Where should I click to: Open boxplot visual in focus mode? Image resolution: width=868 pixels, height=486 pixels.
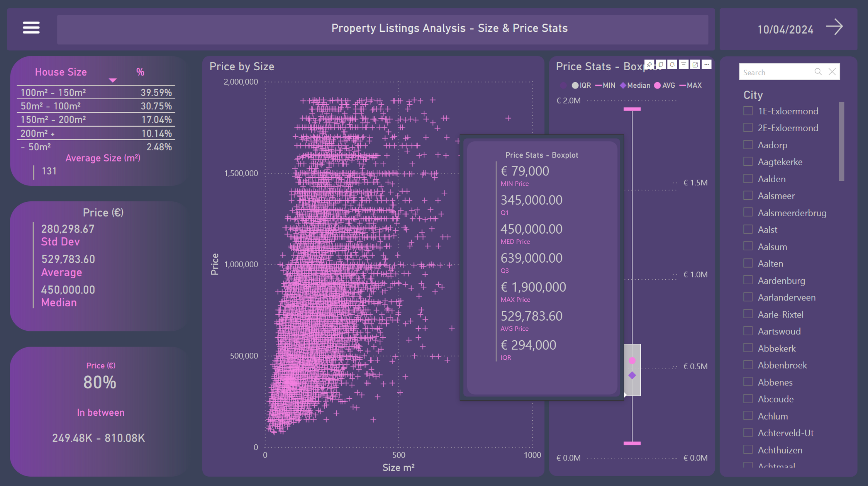[x=695, y=65]
